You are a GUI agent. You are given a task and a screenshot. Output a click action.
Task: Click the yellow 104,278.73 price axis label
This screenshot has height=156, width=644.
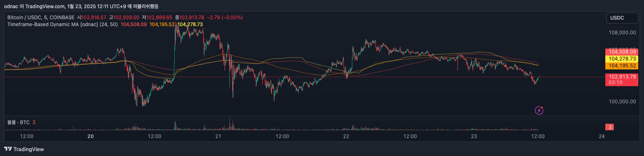(x=622, y=59)
